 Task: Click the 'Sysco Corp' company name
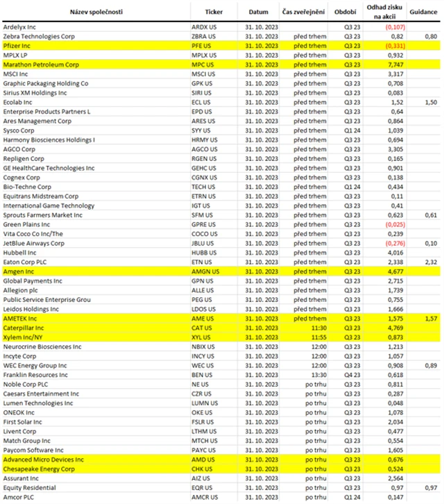click(19, 131)
